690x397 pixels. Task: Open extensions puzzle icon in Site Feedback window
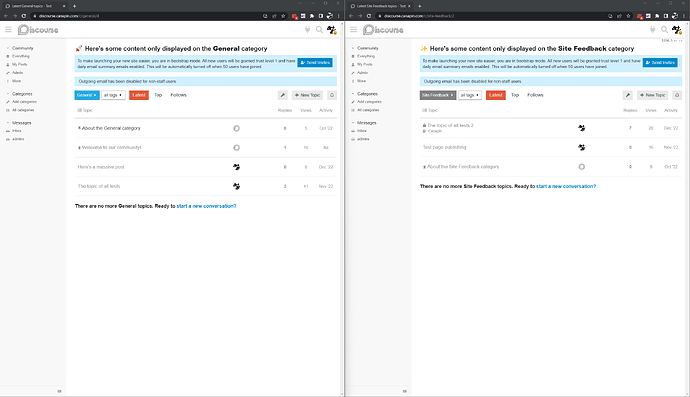(657, 16)
